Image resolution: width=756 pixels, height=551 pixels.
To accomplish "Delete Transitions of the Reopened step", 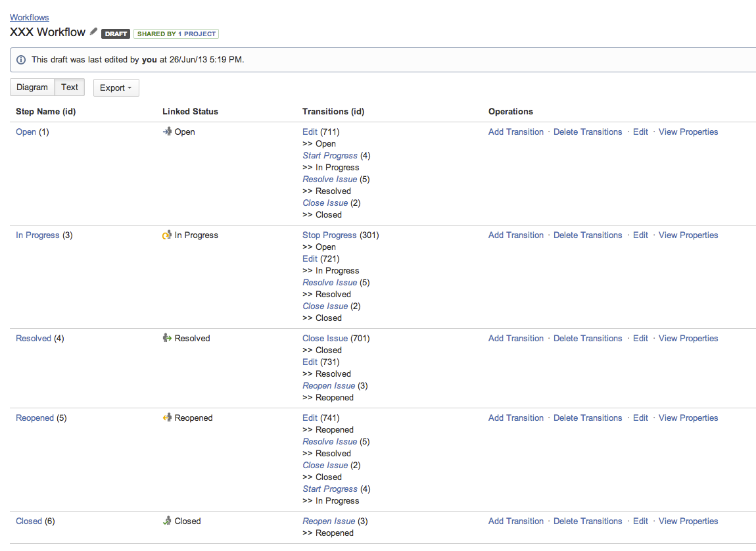I will pyautogui.click(x=588, y=418).
